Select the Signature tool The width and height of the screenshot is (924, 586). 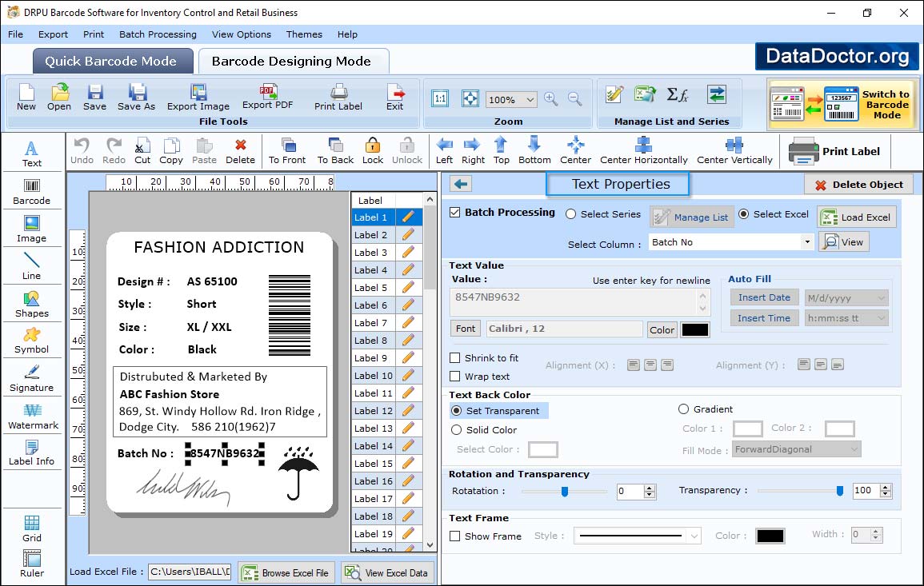pyautogui.click(x=32, y=379)
